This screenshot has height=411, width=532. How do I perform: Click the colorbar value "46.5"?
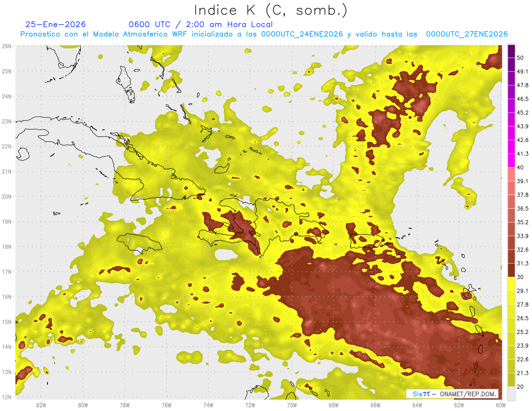coord(523,99)
